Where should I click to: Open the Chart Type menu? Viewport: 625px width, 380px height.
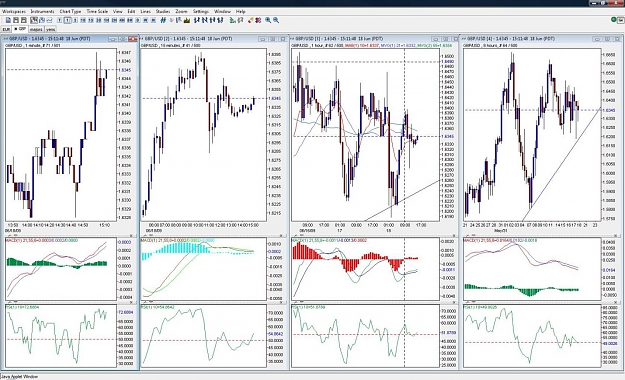click(x=70, y=11)
